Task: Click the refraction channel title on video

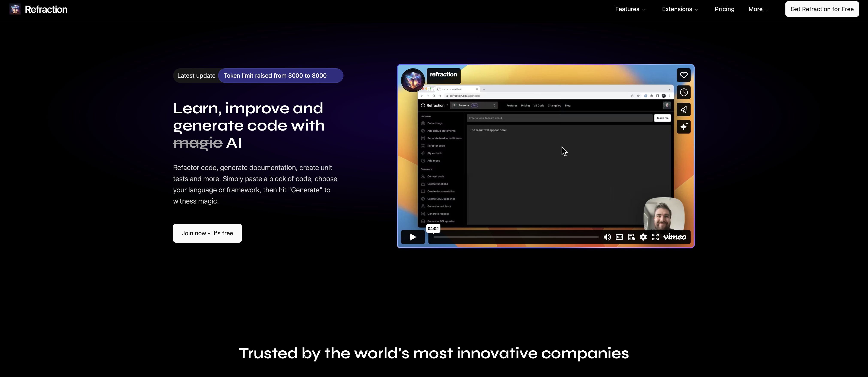Action: point(443,74)
